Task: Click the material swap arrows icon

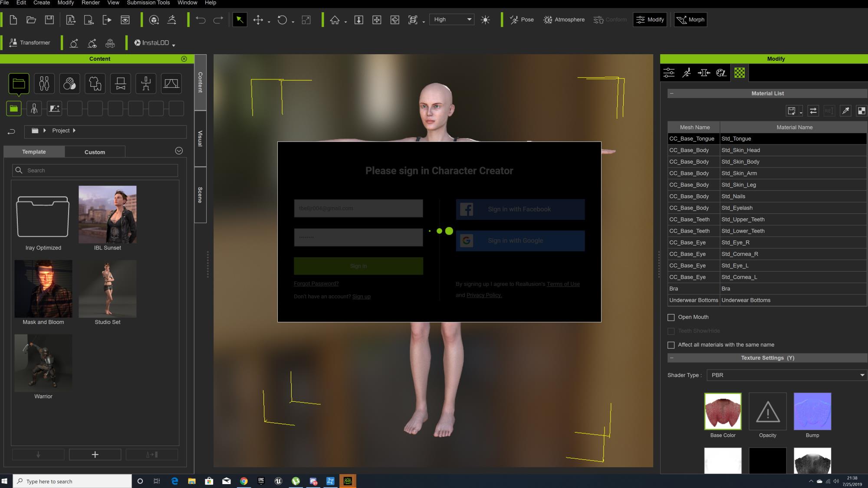Action: pos(813,111)
